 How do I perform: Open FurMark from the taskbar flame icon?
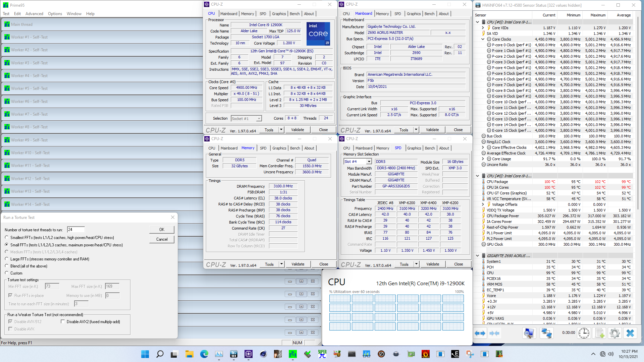425,354
